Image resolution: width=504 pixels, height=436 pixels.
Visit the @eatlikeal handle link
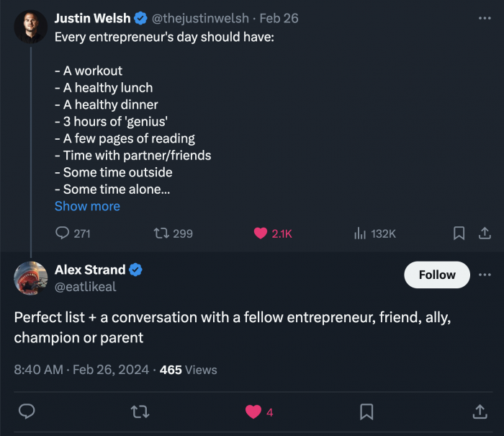pyautogui.click(x=85, y=287)
